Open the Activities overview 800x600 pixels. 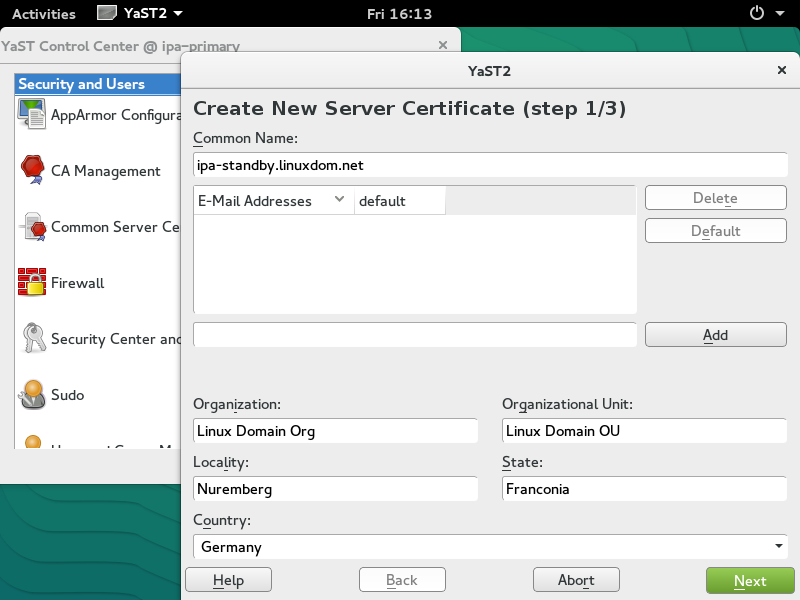click(43, 14)
